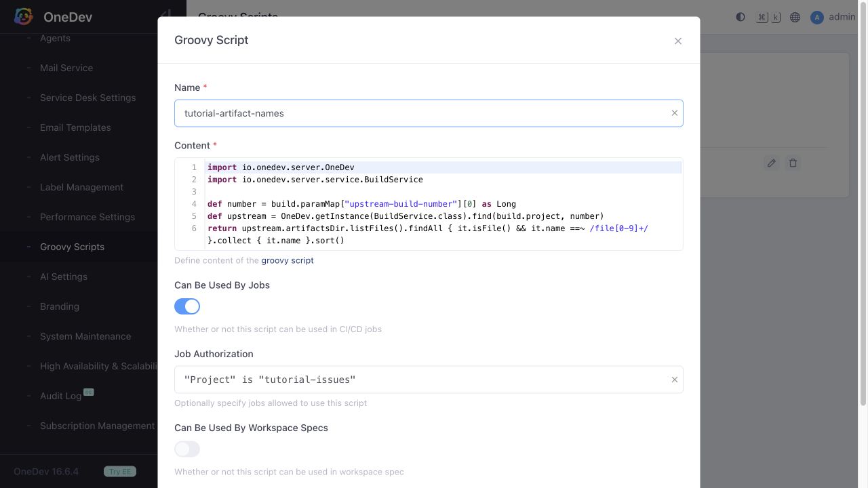Select Email Templates in sidebar
This screenshot has width=868, height=488.
pos(75,127)
